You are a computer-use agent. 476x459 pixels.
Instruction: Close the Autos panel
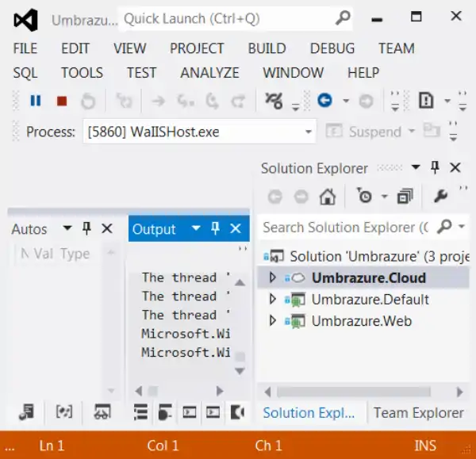(107, 228)
